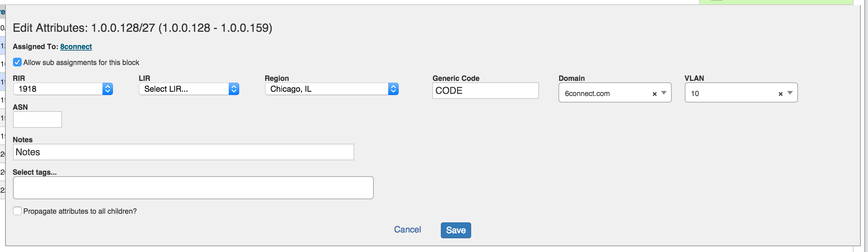Focus the ASN text field
The height and width of the screenshot is (252, 868).
(38, 120)
